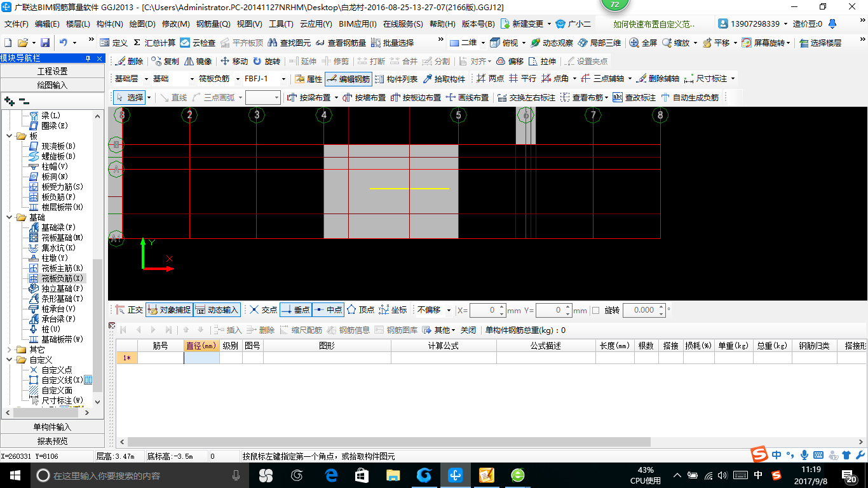868x488 pixels.
Task: Start 云检查 cloud check
Action: point(198,43)
